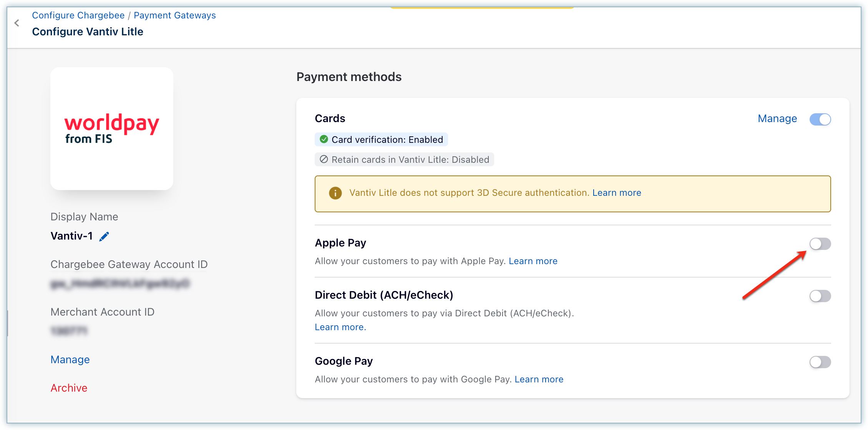Edit display name with pencil icon
The image size is (868, 430).
[x=104, y=237]
